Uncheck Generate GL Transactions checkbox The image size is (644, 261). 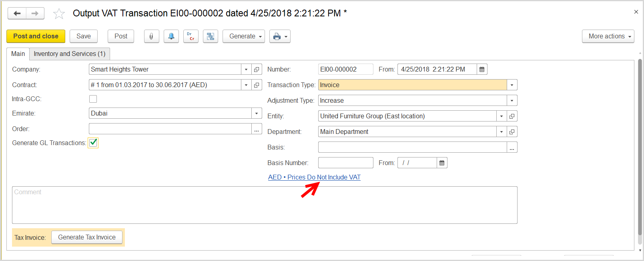[x=93, y=143]
